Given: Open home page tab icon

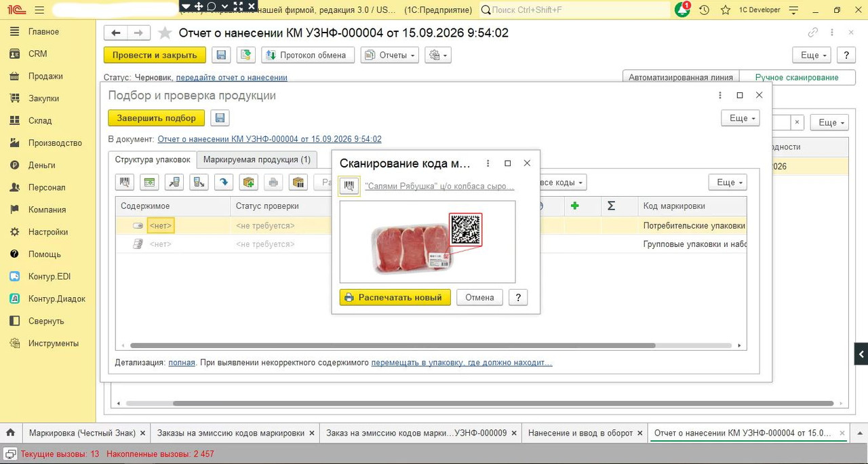Looking at the screenshot, I should pos(11,433).
